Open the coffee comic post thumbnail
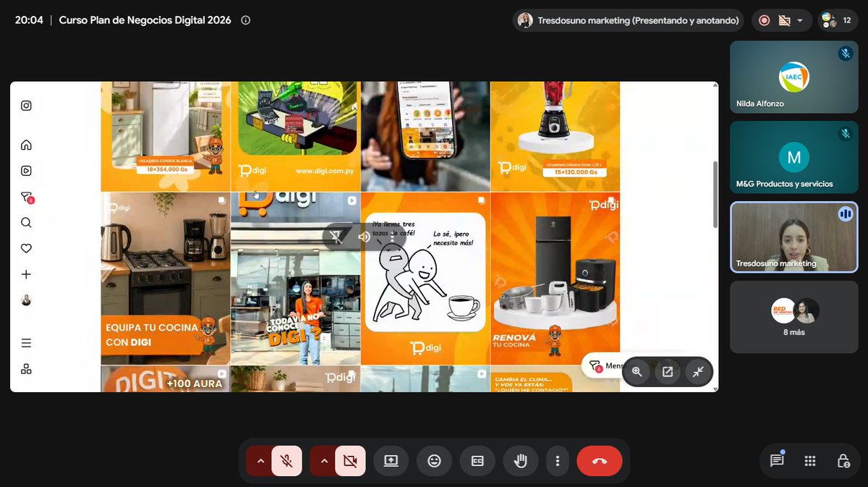The height and width of the screenshot is (487, 868). click(x=425, y=279)
